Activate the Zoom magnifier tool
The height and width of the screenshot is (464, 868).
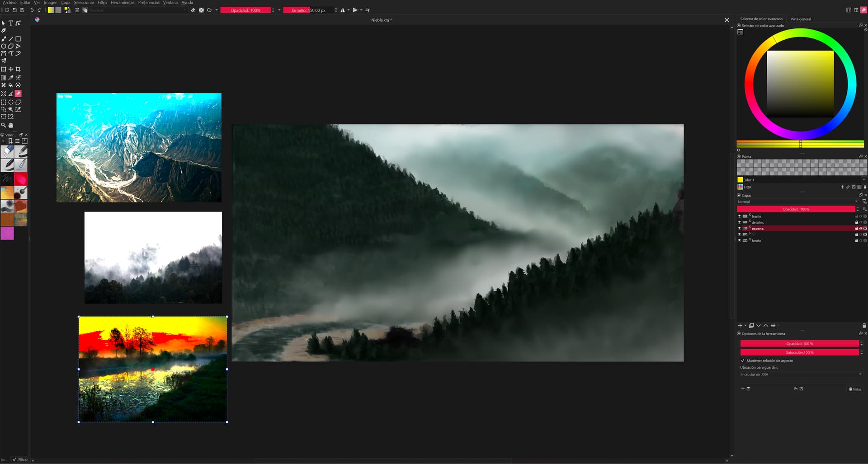coord(4,125)
